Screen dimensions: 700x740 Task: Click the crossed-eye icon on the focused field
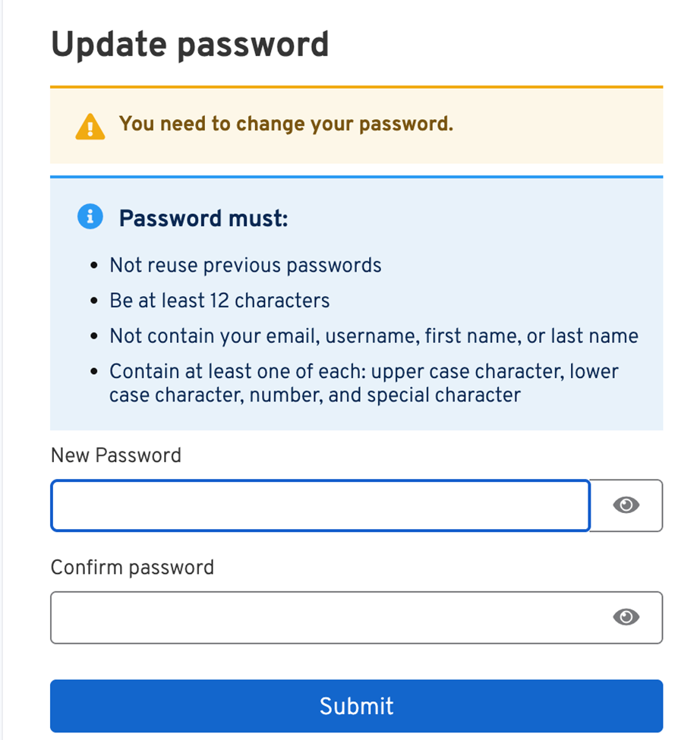626,505
